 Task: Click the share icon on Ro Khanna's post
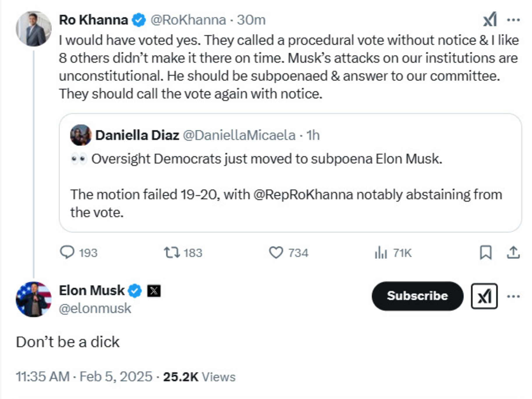coord(513,252)
